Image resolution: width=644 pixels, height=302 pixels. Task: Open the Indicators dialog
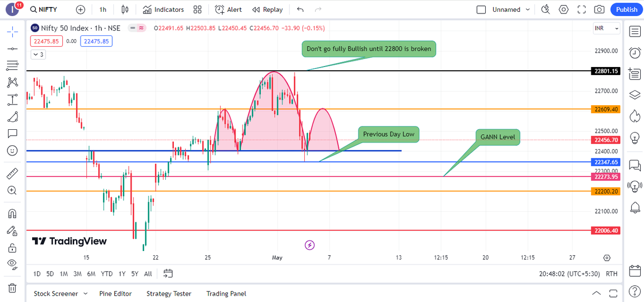tap(163, 9)
